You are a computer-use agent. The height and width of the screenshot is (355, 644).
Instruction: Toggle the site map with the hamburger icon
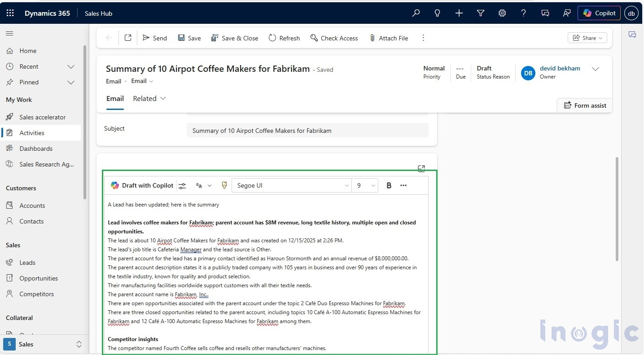(9, 33)
